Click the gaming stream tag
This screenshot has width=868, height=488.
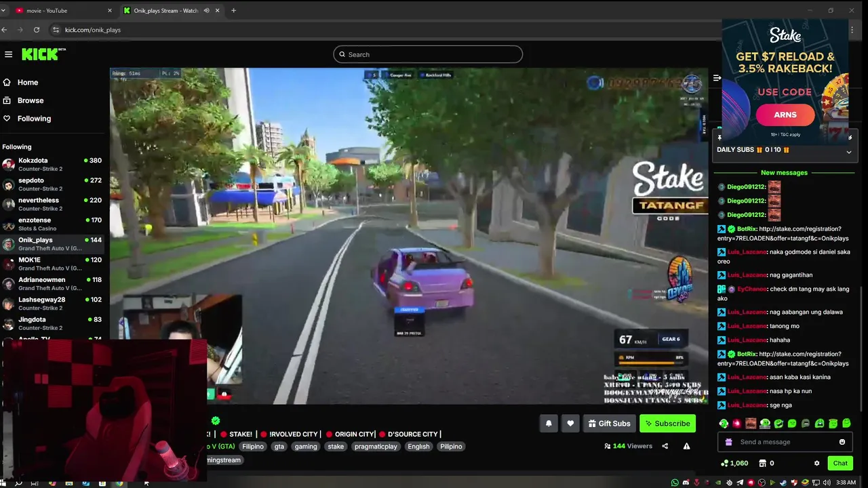[306, 447]
